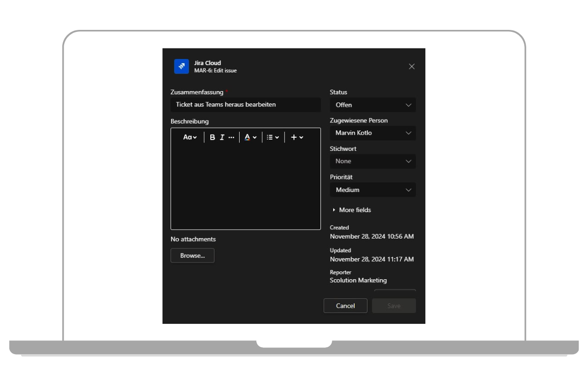The height and width of the screenshot is (387, 588).
Task: Expand the More fields section
Action: point(352,210)
